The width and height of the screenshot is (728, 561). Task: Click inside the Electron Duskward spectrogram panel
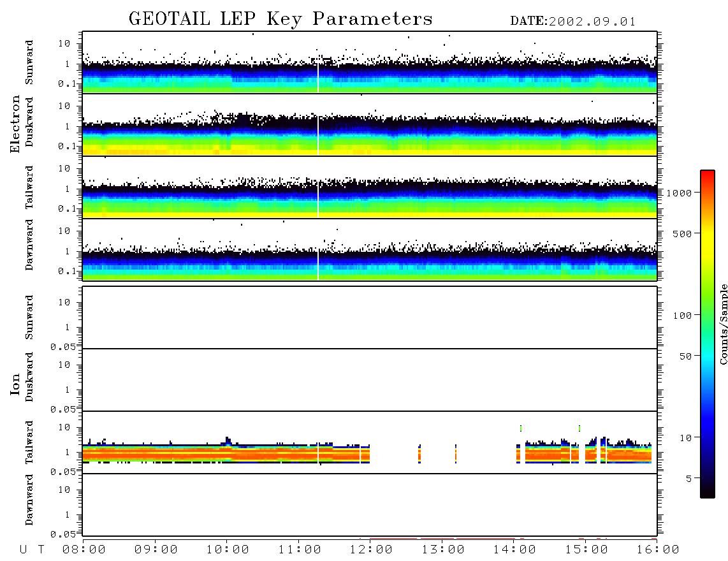click(x=370, y=125)
